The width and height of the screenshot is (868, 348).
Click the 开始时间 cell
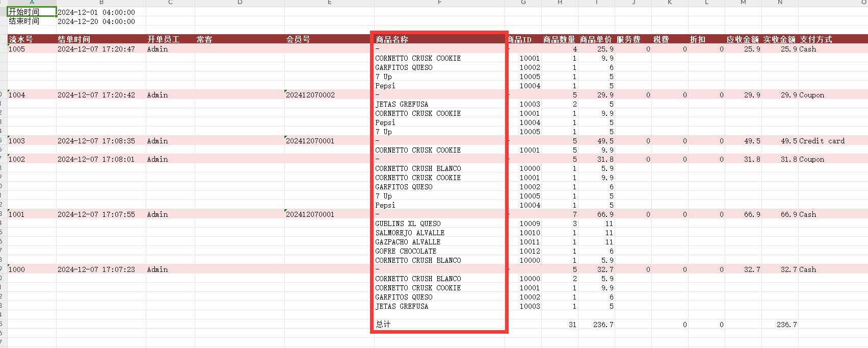[x=31, y=12]
